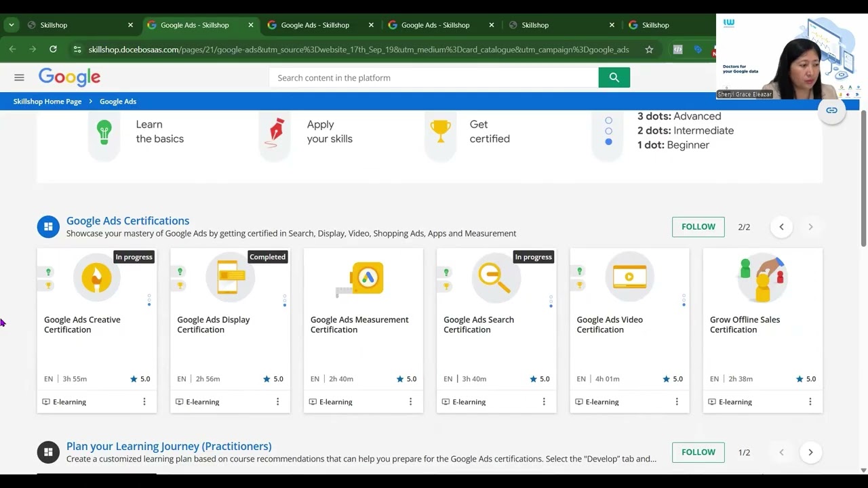Click the 5.0 rating on Display card
868x488 pixels.
click(x=274, y=379)
